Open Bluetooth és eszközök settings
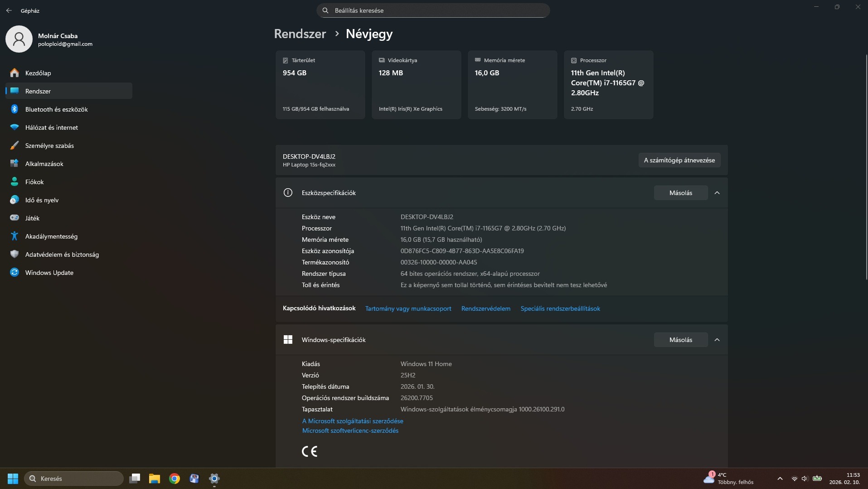The image size is (868, 489). (x=69, y=109)
